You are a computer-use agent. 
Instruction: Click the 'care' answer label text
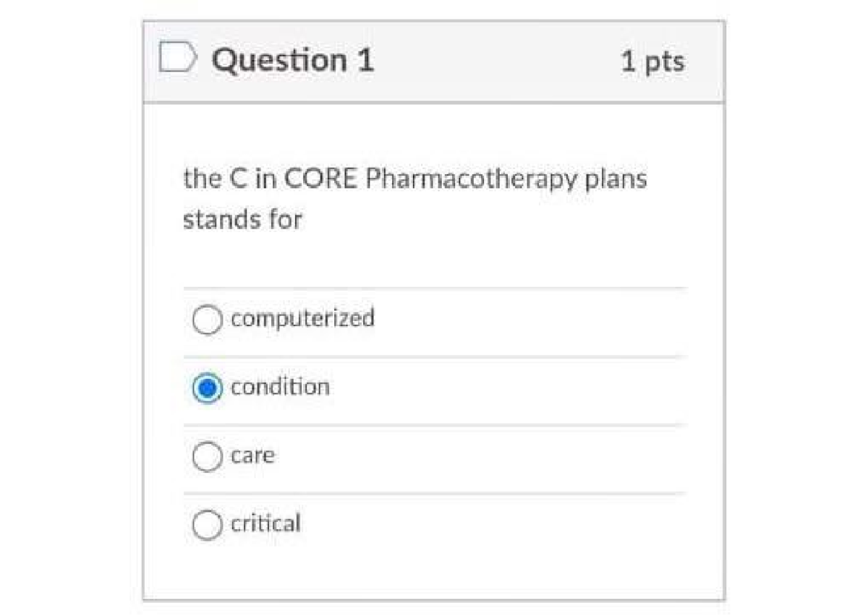253,455
